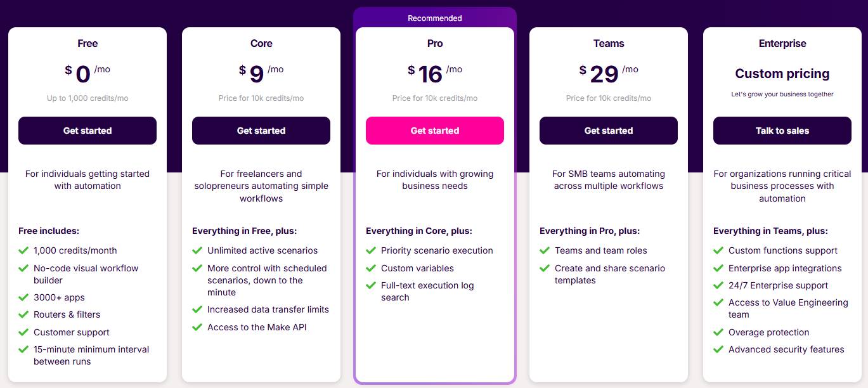Click the checkmark beside Teams and team roles
The image size is (868, 388).
545,250
